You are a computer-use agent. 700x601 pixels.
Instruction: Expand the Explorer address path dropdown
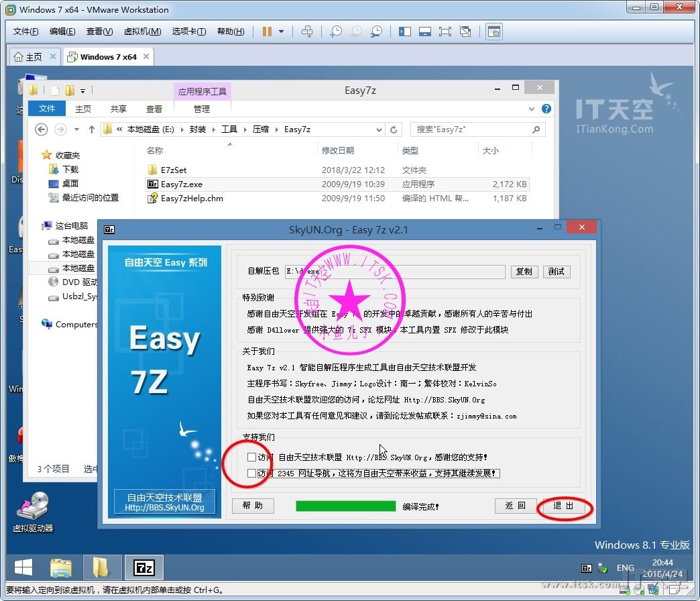[x=379, y=129]
